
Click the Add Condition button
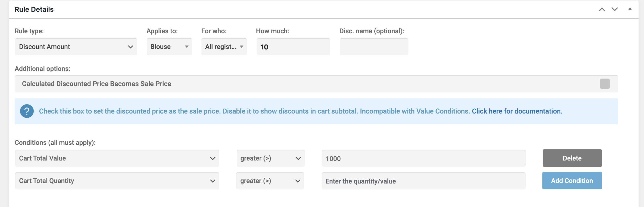[572, 181]
